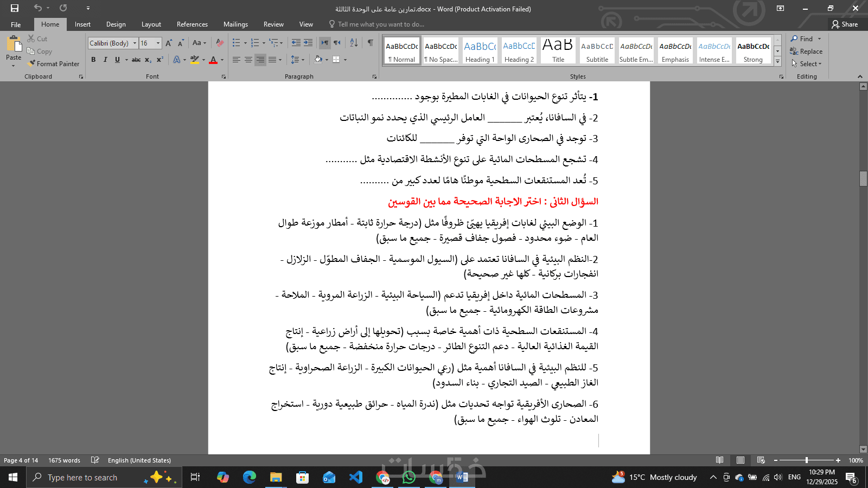Screen dimensions: 868x488
Task: Click the Share button
Action: pos(845,24)
